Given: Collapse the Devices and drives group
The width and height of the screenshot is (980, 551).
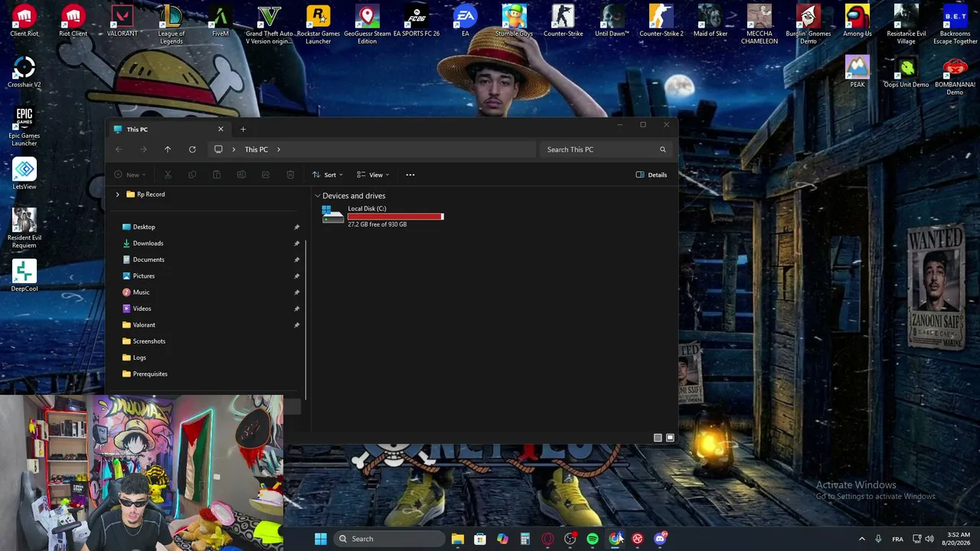Looking at the screenshot, I should point(318,196).
